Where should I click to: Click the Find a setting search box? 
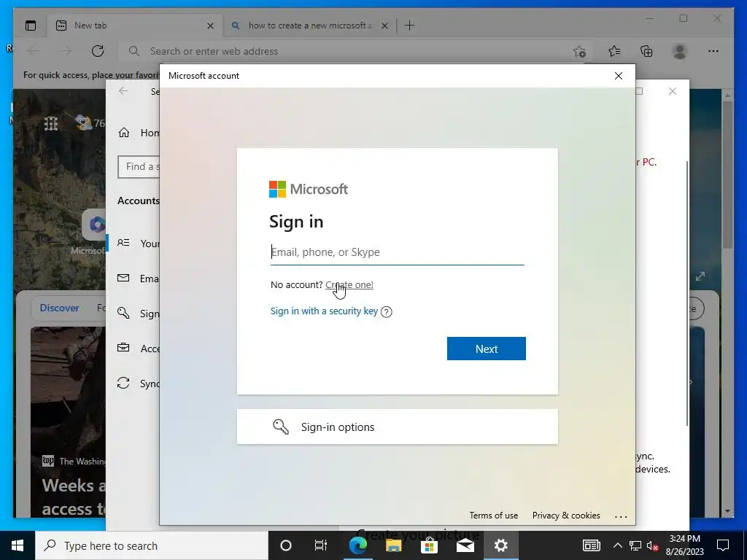coord(139,167)
